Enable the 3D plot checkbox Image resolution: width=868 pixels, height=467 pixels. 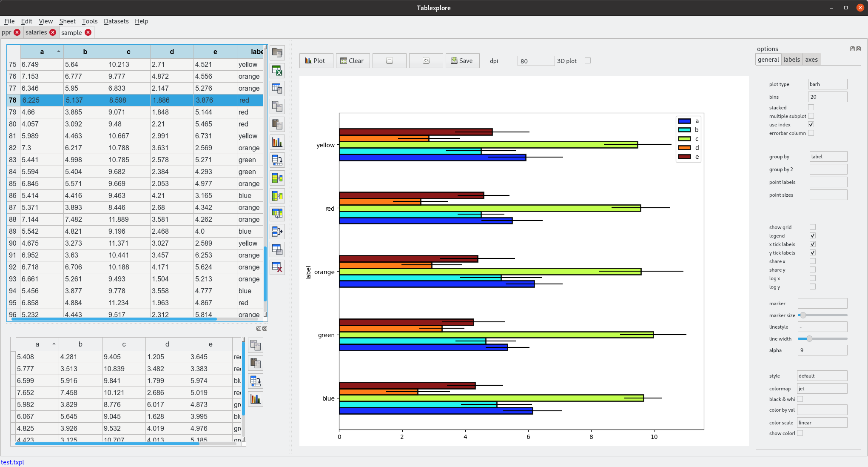coord(588,61)
